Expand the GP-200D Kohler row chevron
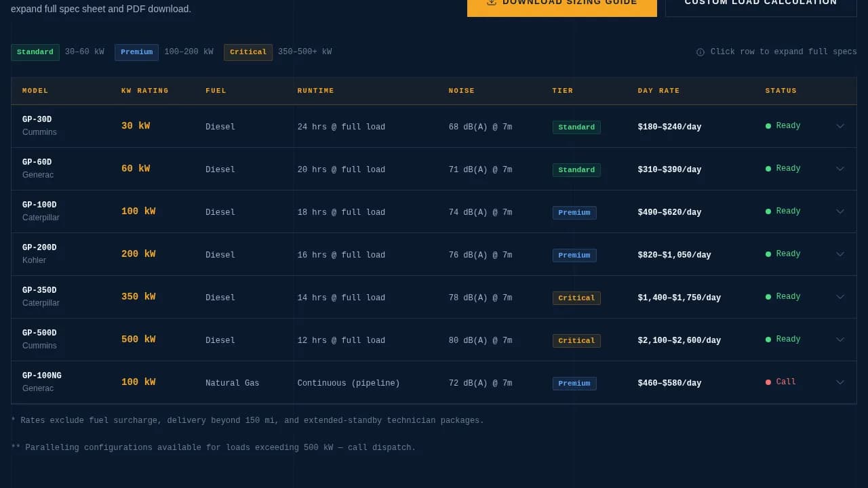 [840, 254]
